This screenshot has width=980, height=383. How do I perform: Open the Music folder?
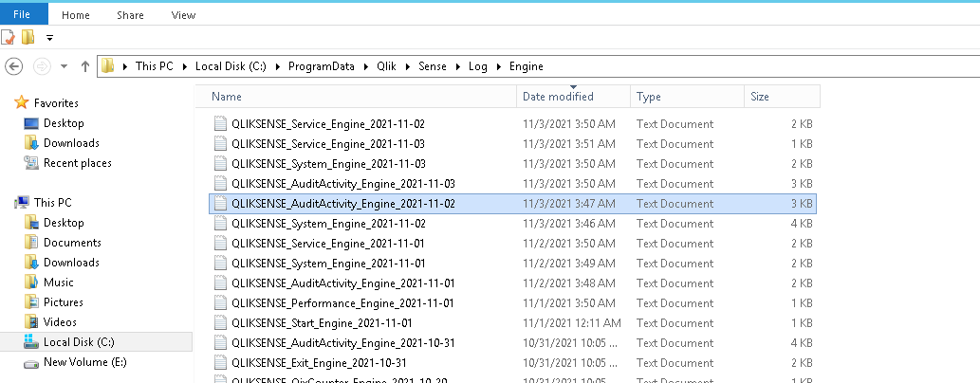click(59, 283)
